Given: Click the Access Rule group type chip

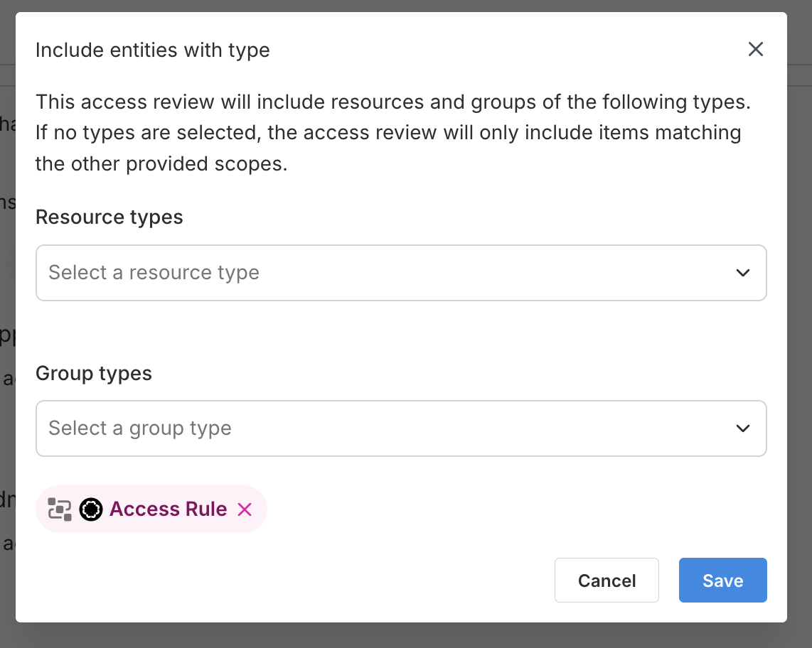Looking at the screenshot, I should [x=151, y=509].
